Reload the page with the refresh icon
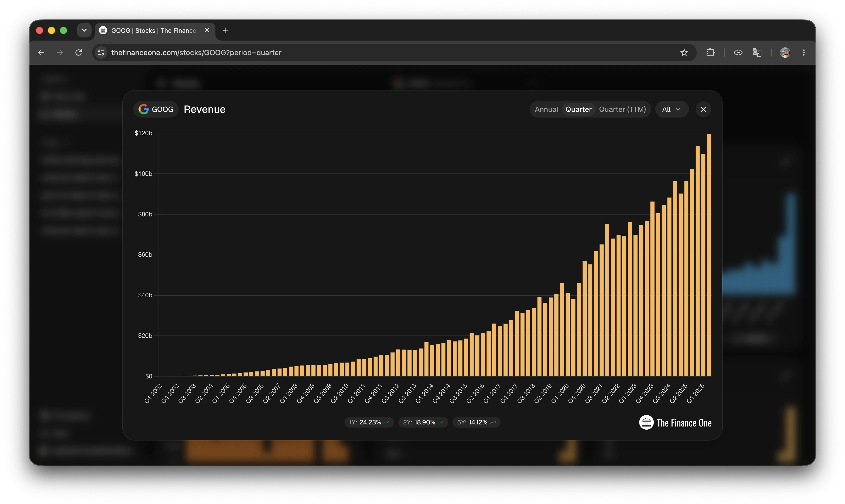Viewport: 845px width, 504px height. click(79, 52)
